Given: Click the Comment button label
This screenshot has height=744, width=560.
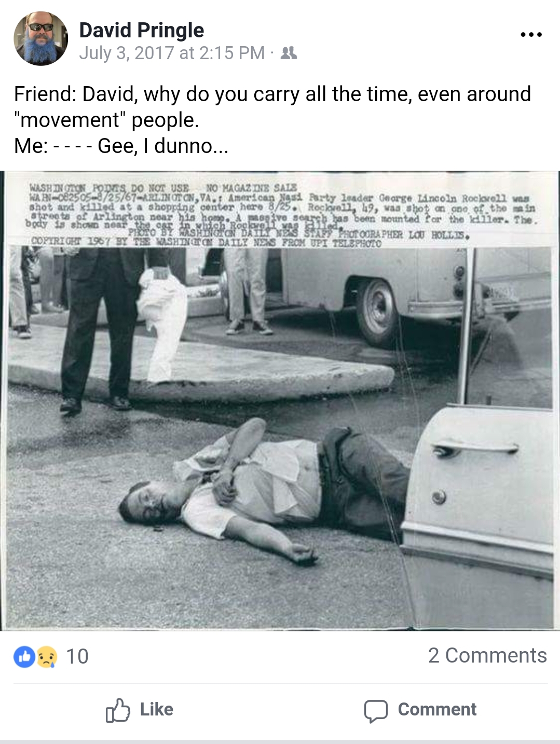Looking at the screenshot, I should (437, 709).
